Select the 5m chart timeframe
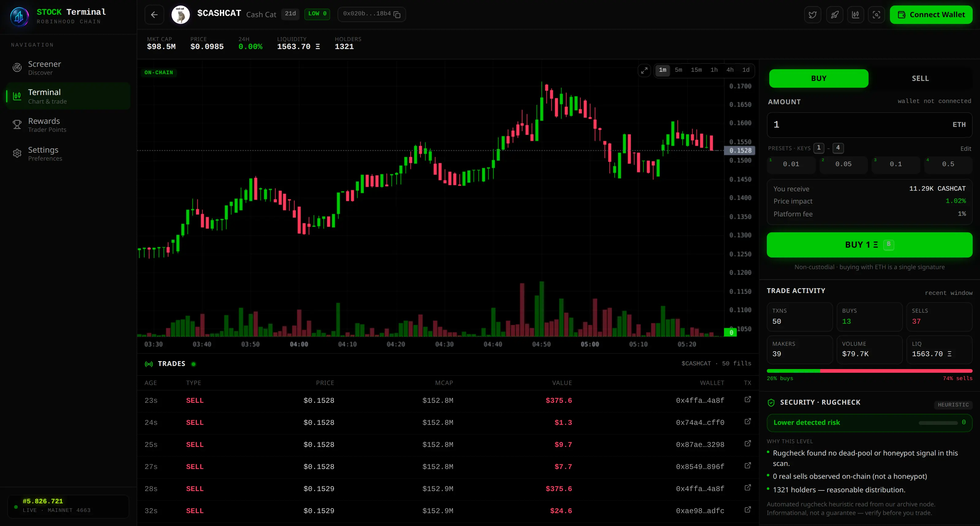This screenshot has height=526, width=980. (678, 70)
